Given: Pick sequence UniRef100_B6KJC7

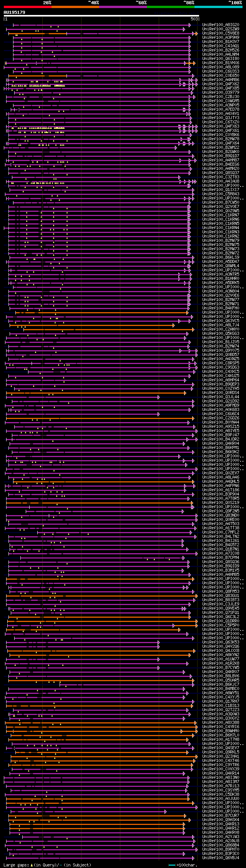Looking at the screenshot, I should 221,684.
